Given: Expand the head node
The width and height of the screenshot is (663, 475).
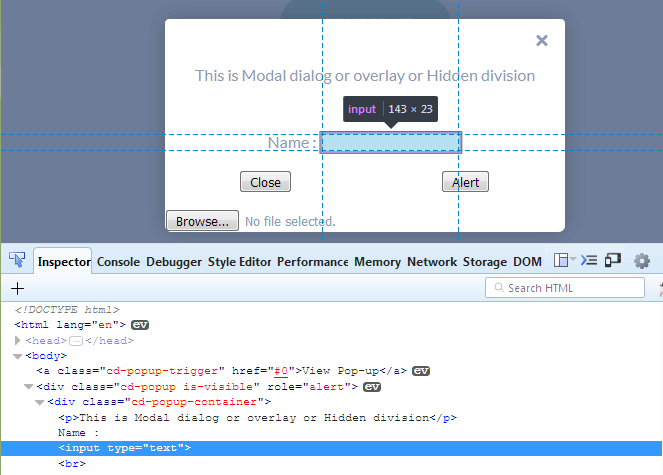Looking at the screenshot, I should tap(17, 340).
